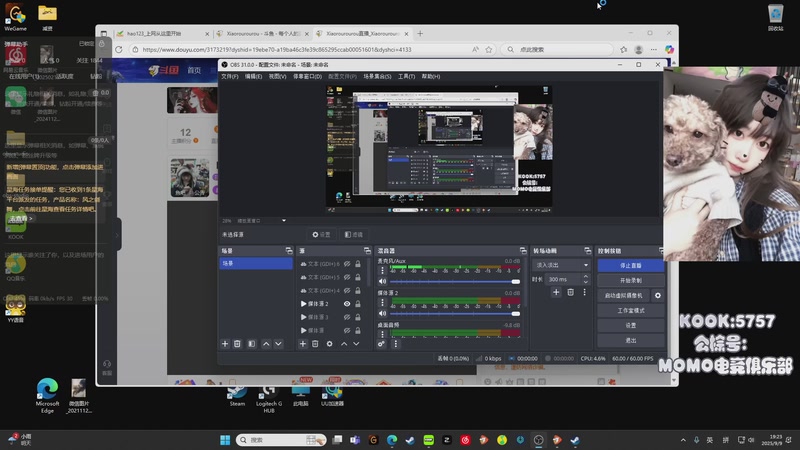800x450 pixels.
Task: Open virtual camera settings gear icon
Action: (x=658, y=295)
